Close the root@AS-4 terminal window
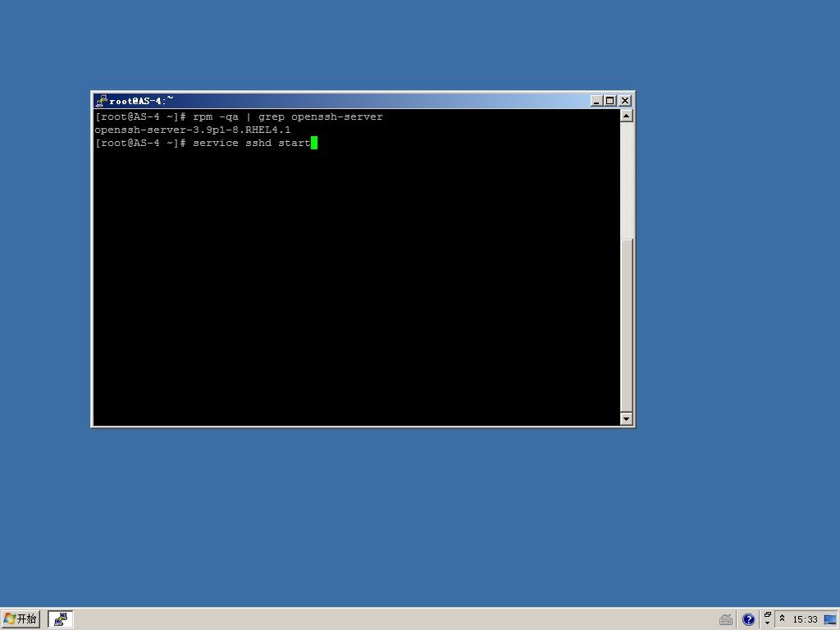This screenshot has height=630, width=840. point(625,101)
